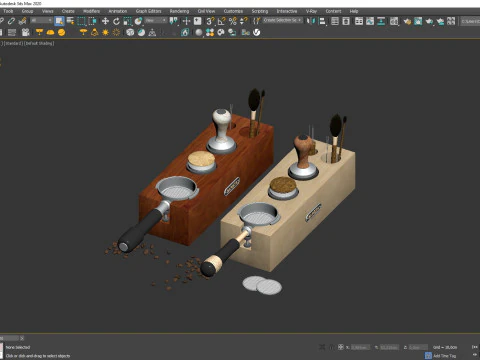This screenshot has height=360, width=480.
Task: Toggle the Scene Explorer
Action: coord(335,21)
